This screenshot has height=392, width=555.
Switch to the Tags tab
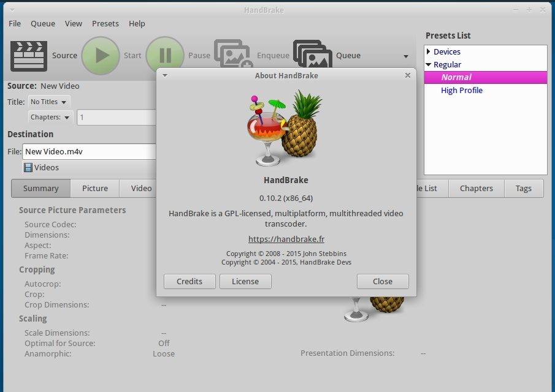[x=524, y=189]
